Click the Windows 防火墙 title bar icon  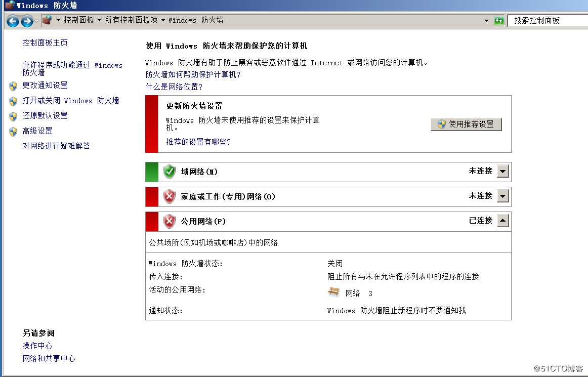(x=10, y=5)
